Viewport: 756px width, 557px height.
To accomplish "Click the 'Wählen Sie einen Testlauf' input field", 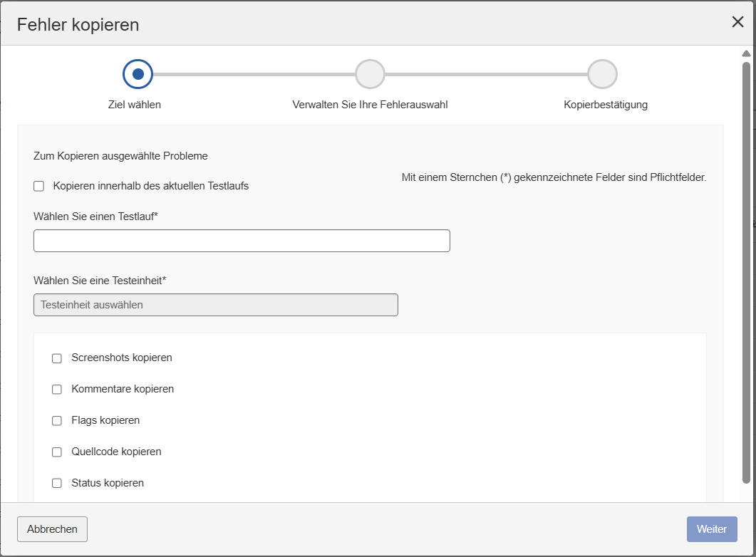I will pyautogui.click(x=242, y=240).
